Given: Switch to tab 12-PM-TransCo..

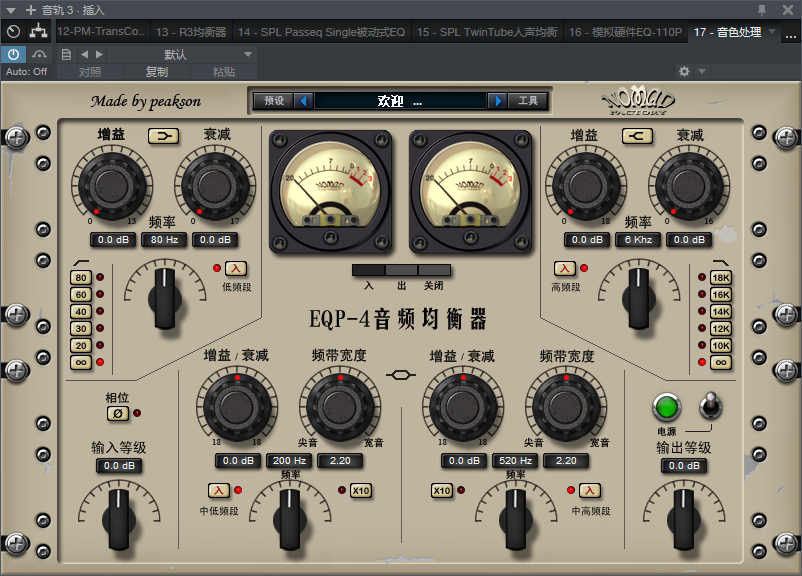Looking at the screenshot, I should (101, 32).
